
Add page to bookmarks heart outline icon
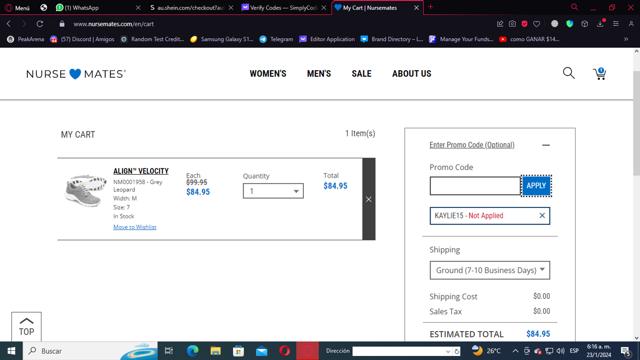[x=537, y=24]
